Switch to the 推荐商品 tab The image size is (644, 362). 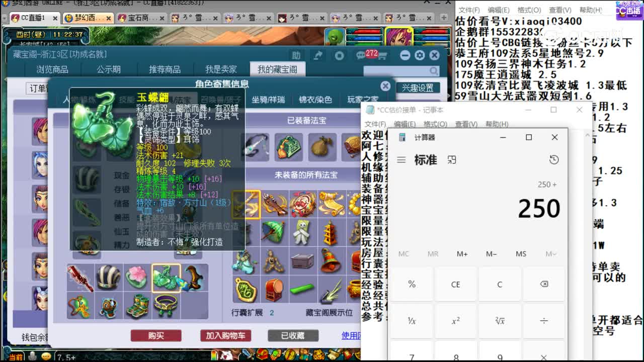(165, 69)
